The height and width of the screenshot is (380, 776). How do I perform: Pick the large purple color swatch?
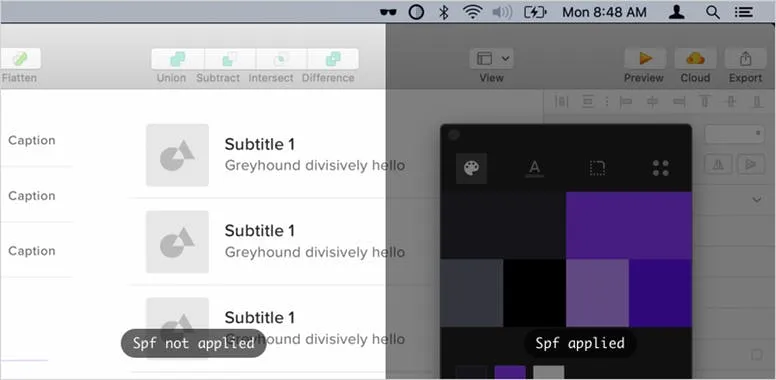(x=629, y=225)
